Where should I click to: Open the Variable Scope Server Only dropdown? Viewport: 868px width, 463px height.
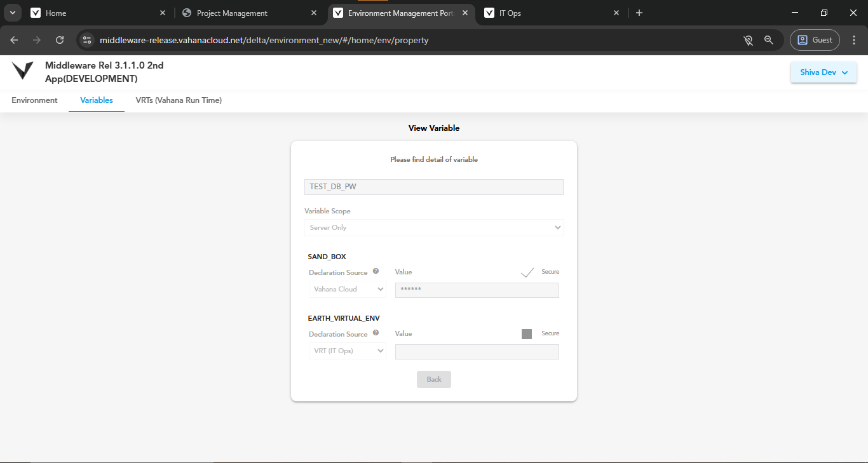click(x=434, y=227)
